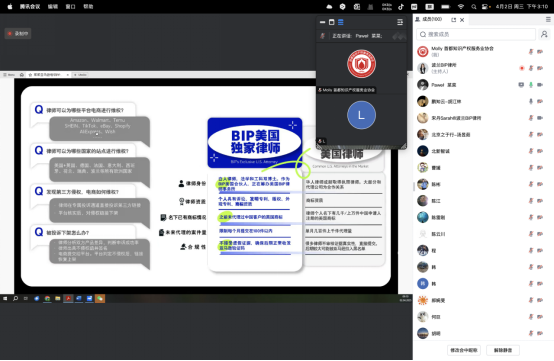554x361 pixels.
Task: Open the 编辑 menu in the menu bar
Action: (x=53, y=6)
